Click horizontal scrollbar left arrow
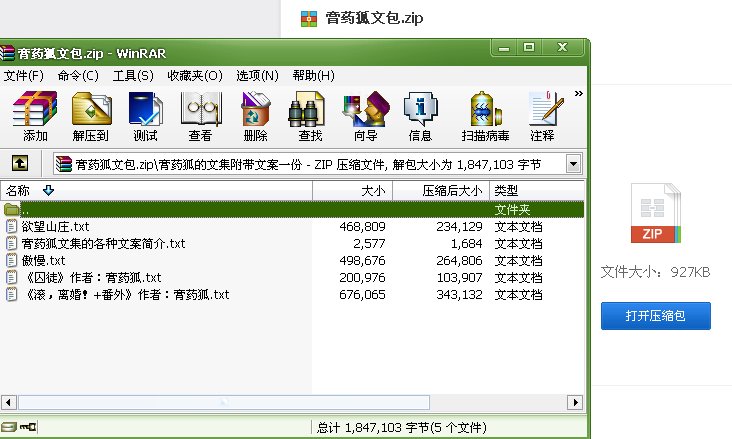This screenshot has height=439, width=732. pos(8,402)
